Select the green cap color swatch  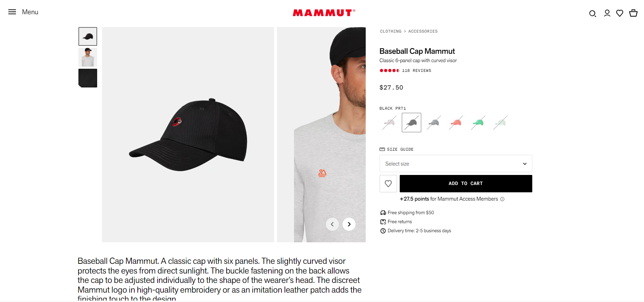478,123
